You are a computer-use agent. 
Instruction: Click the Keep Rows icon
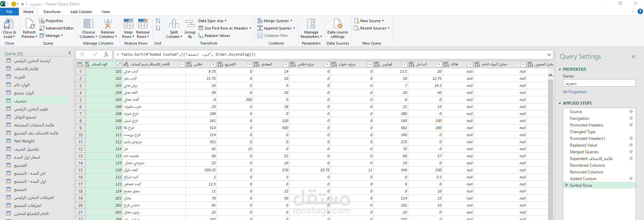click(128, 24)
